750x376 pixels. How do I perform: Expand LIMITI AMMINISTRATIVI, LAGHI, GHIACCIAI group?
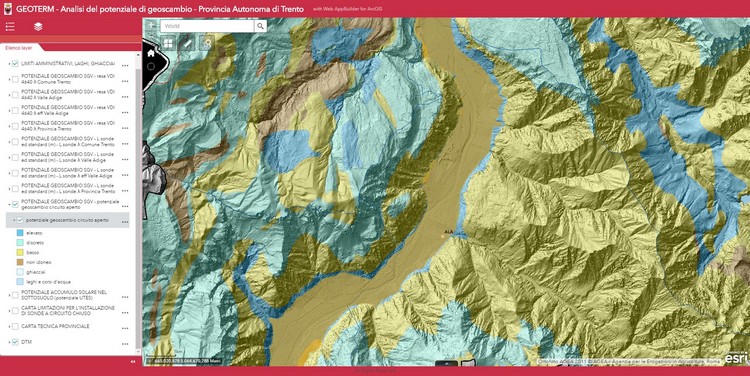coord(9,64)
